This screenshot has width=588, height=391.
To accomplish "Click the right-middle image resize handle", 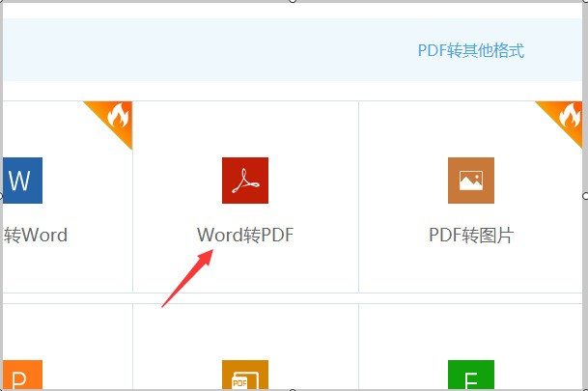I will click(585, 196).
